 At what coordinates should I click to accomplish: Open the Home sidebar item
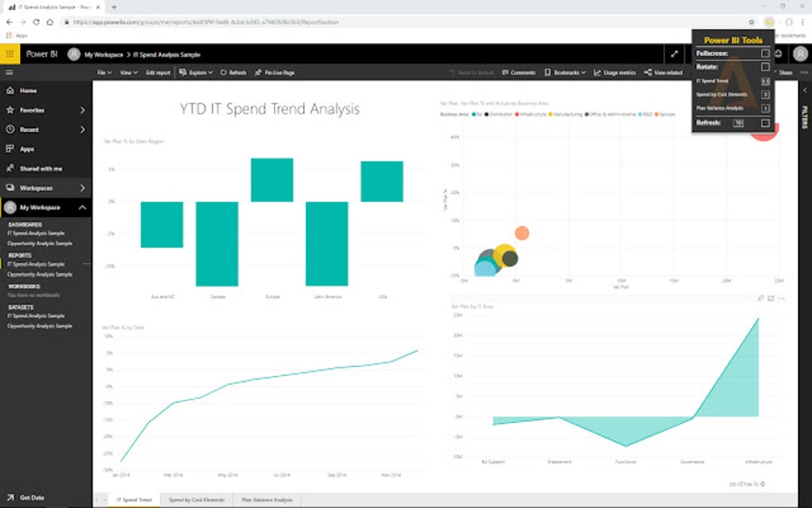(x=28, y=90)
